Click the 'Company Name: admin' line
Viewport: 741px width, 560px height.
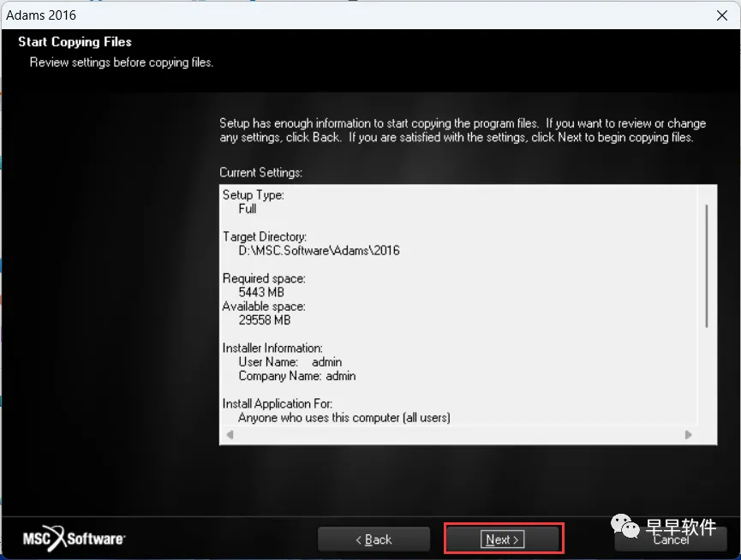pyautogui.click(x=297, y=376)
